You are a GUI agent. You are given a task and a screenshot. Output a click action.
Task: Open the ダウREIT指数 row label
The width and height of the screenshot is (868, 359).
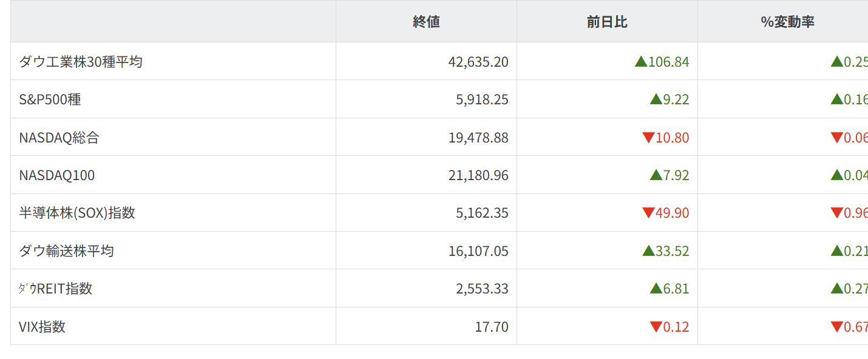pos(55,289)
